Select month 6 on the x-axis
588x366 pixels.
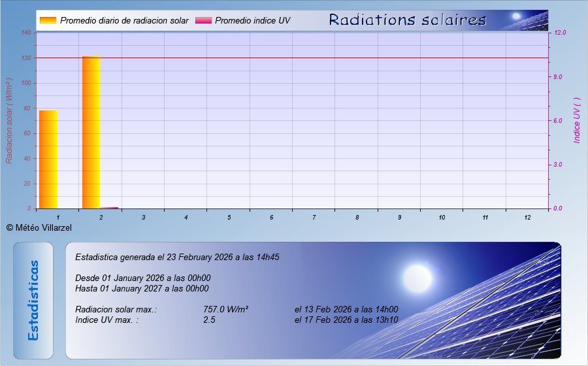pyautogui.click(x=271, y=217)
